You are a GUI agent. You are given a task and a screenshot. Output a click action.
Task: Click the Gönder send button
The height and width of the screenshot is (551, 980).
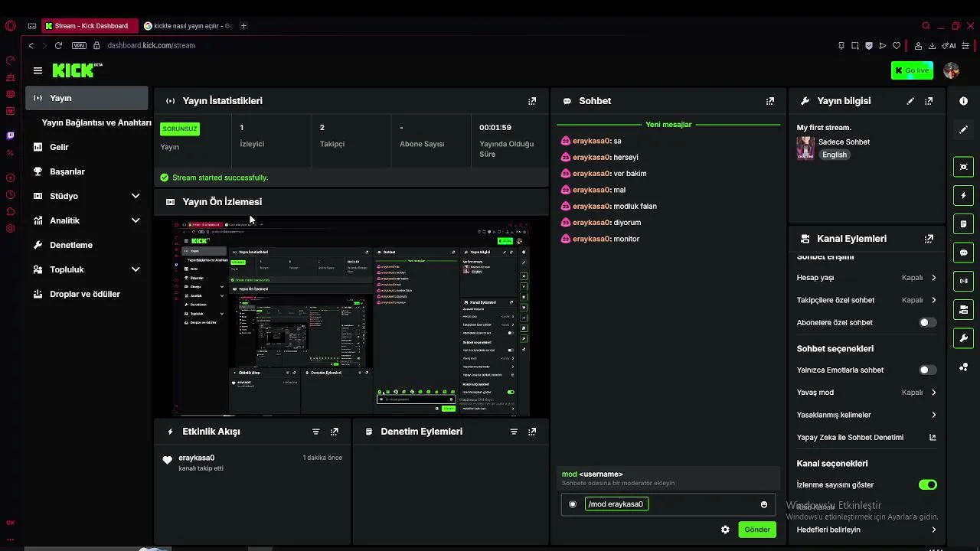click(x=757, y=530)
